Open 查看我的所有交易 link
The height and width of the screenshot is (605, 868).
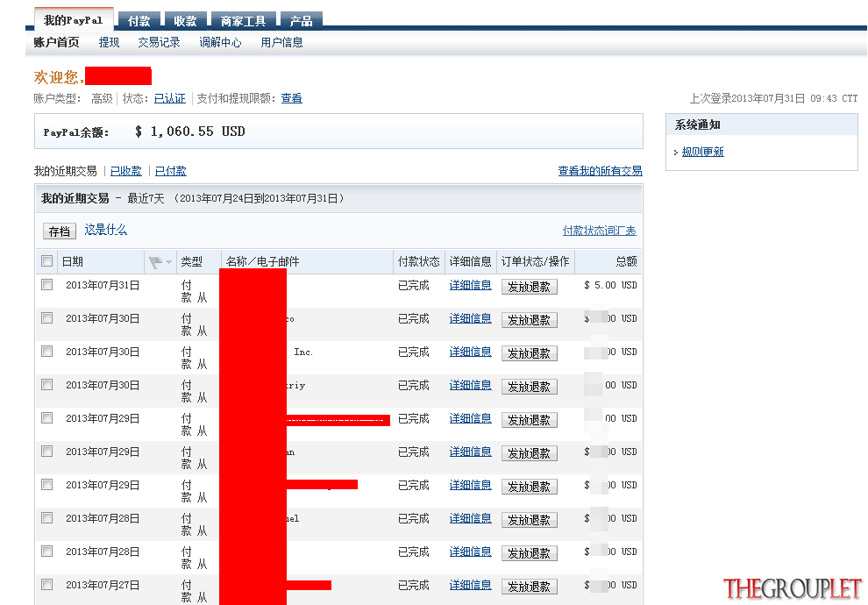pos(600,171)
